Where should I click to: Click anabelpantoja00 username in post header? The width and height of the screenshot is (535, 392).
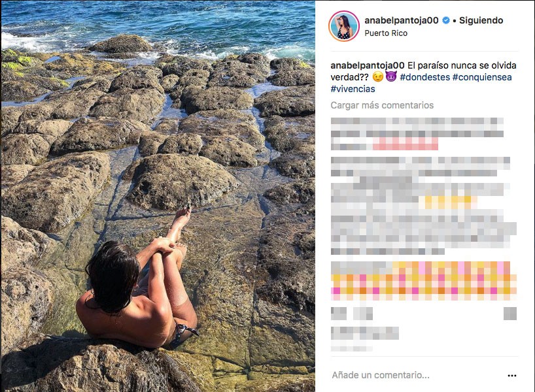pyautogui.click(x=402, y=20)
